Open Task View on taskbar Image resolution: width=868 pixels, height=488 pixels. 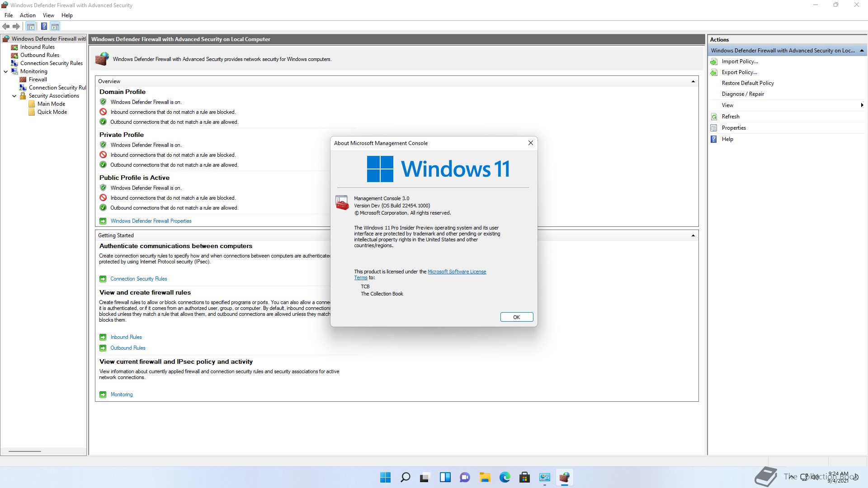425,477
